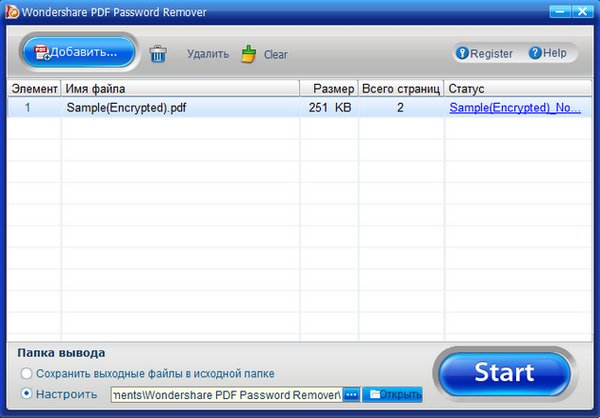600x418 pixels.
Task: Click the output folder path field
Action: 227,395
